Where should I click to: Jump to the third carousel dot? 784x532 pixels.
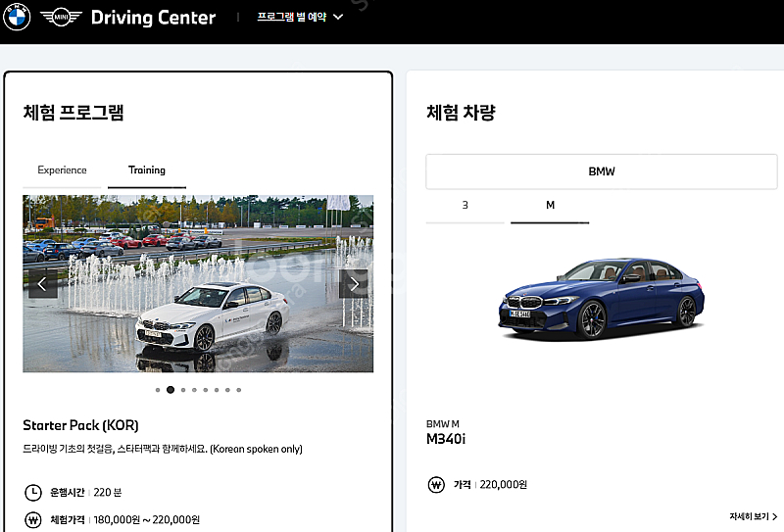[x=183, y=390]
